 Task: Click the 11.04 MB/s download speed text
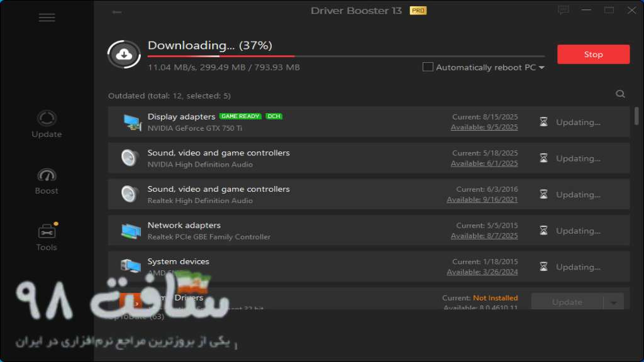coord(171,67)
